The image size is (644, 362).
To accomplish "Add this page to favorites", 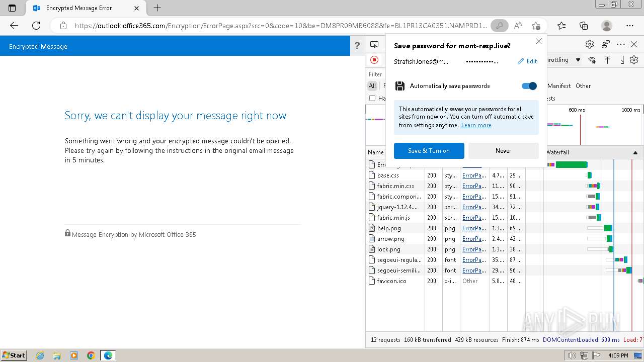I will click(536, 26).
